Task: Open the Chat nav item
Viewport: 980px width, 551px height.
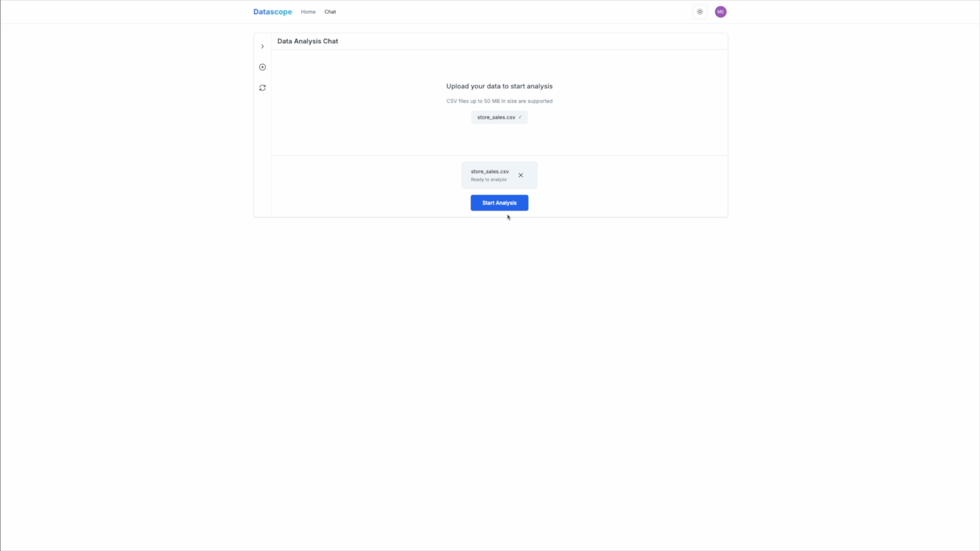Action: tap(330, 12)
